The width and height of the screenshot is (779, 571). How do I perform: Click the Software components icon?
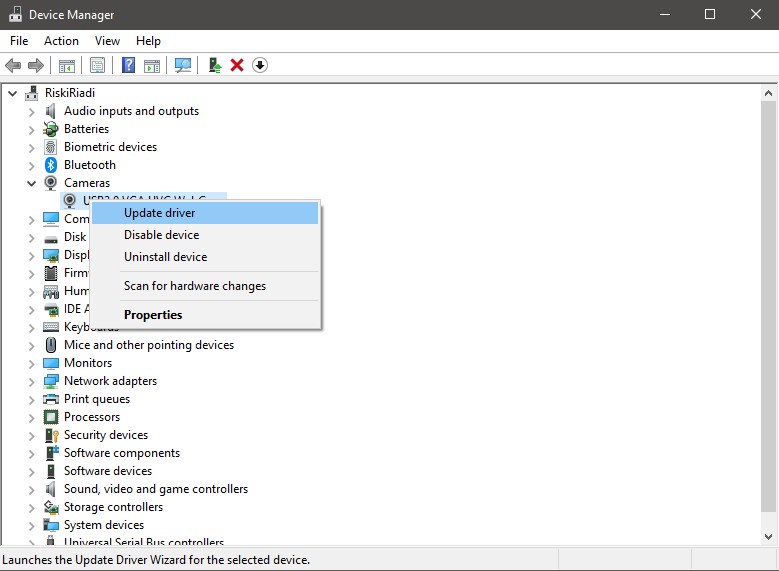pos(52,453)
